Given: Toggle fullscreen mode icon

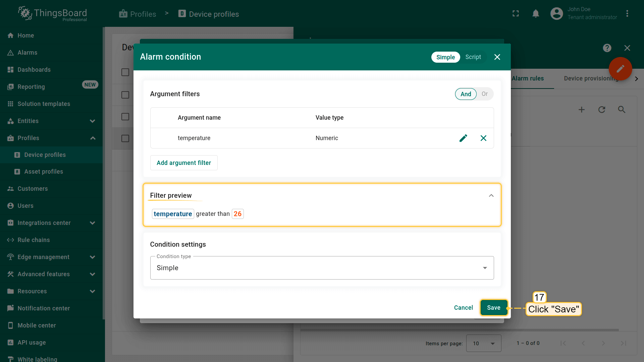Looking at the screenshot, I should (516, 14).
